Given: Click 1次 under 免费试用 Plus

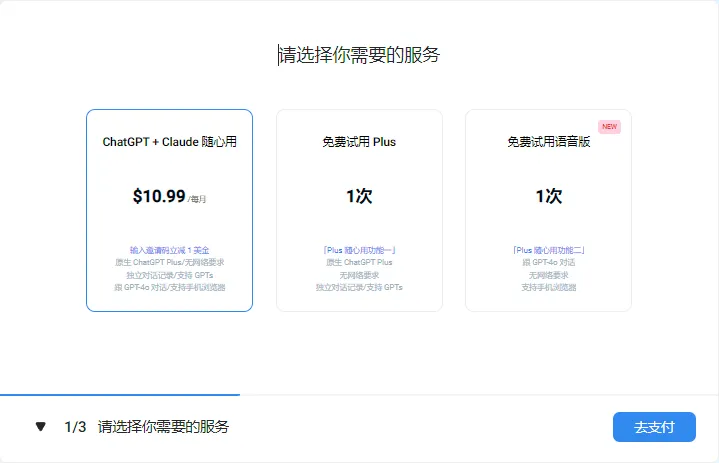Looking at the screenshot, I should tap(359, 196).
